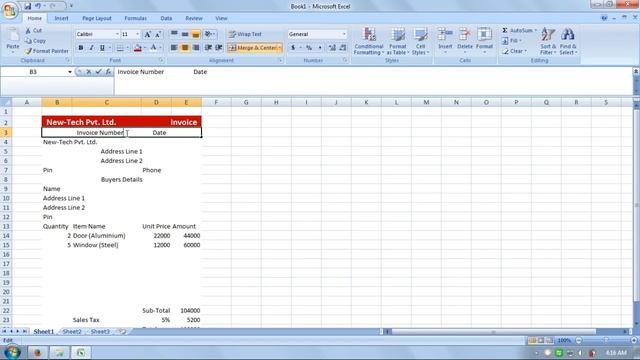Toggle italic formatting
The image size is (640, 360).
pyautogui.click(x=91, y=48)
